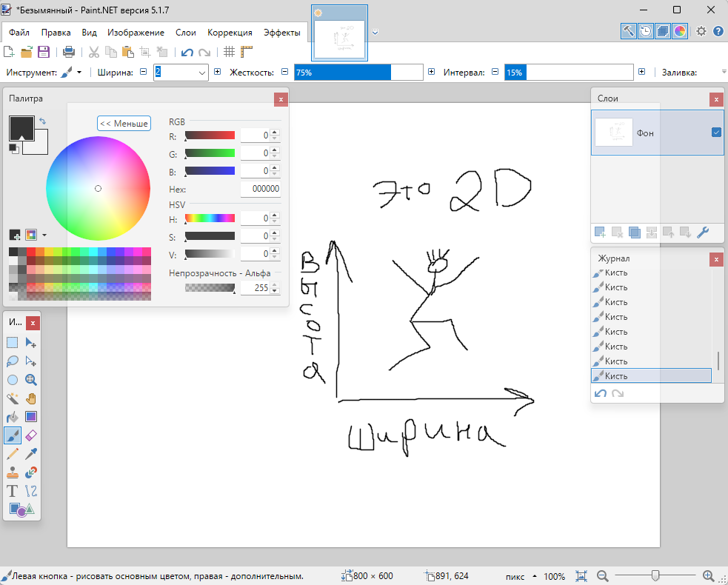The height and width of the screenshot is (585, 728).
Task: Increase brush width with plus button
Action: click(217, 72)
